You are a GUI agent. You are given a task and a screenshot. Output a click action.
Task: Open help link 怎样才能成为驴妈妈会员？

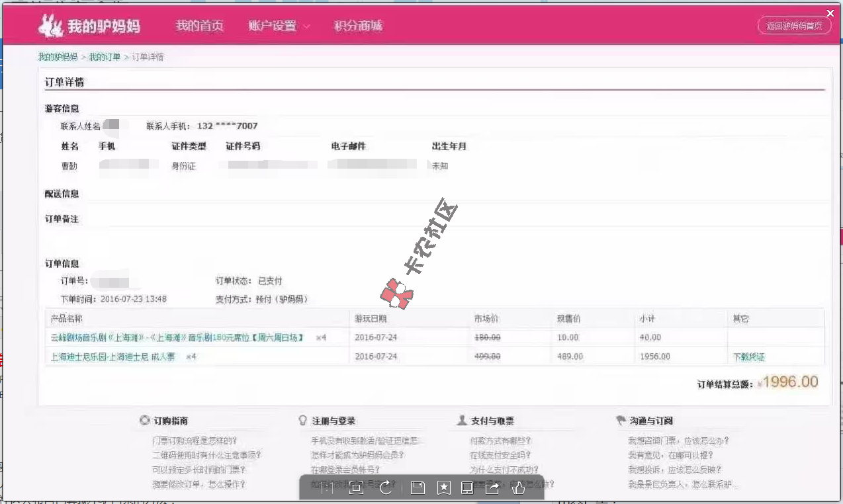[357, 455]
